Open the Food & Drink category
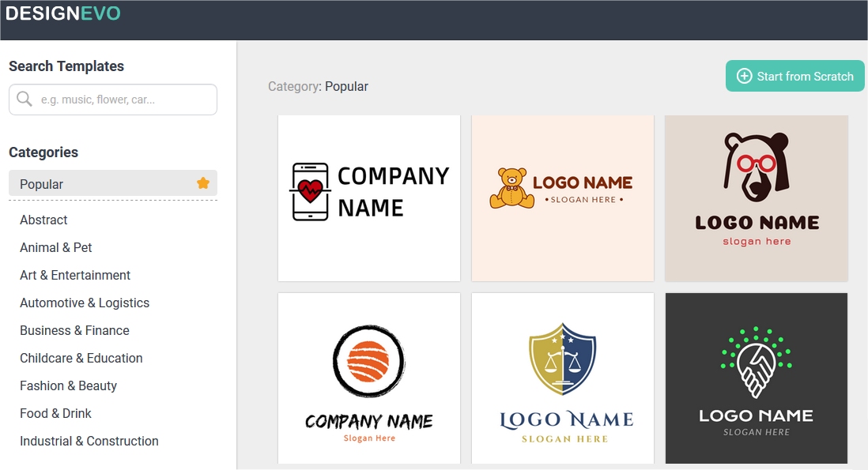The height and width of the screenshot is (470, 868). coord(56,413)
